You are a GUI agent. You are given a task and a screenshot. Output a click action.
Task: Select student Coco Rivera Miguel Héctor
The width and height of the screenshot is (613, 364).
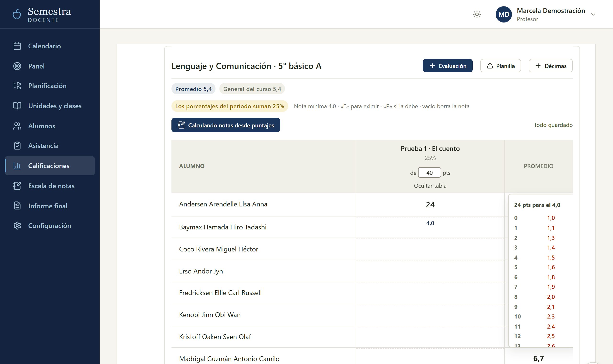click(218, 249)
